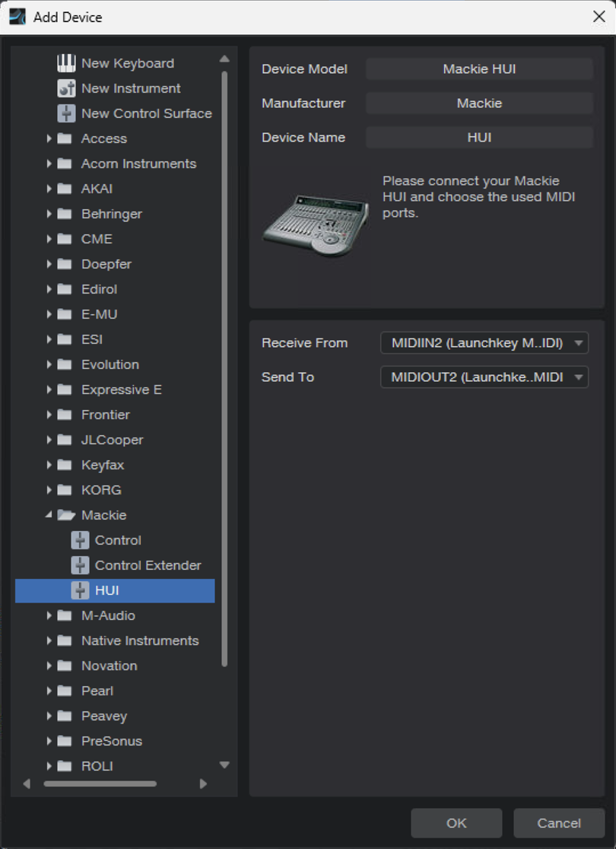Close the Add Device dialog
Image resolution: width=616 pixels, height=849 pixels.
[599, 17]
